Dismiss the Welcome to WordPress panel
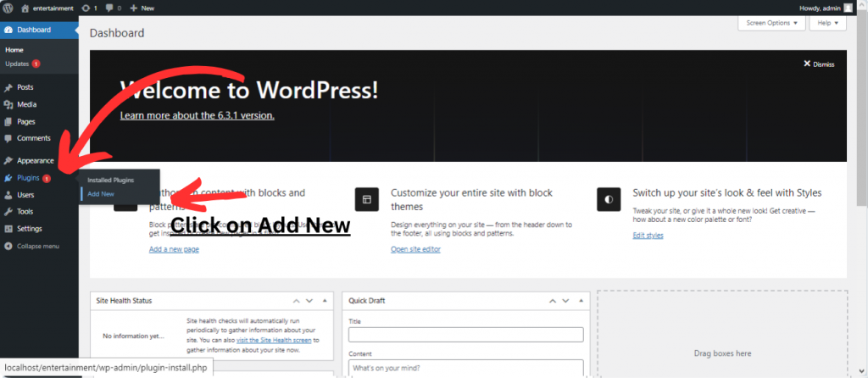This screenshot has height=378, width=868. pos(819,64)
